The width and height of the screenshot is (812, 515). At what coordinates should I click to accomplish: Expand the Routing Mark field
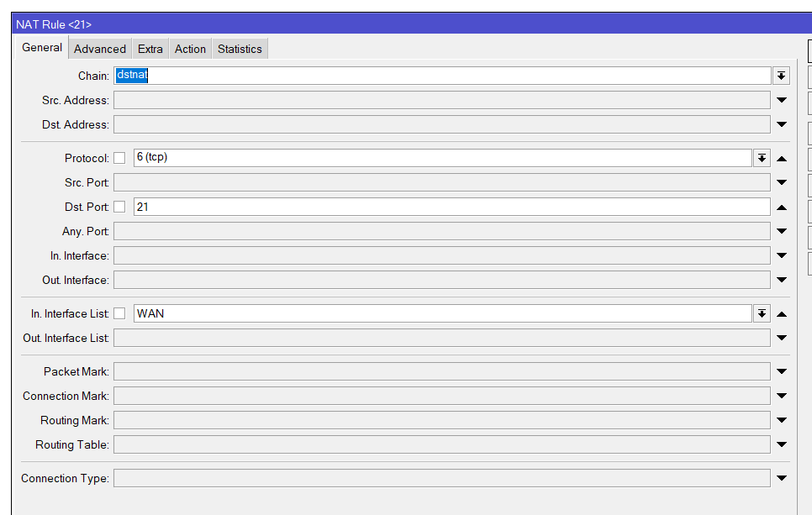[x=782, y=420]
